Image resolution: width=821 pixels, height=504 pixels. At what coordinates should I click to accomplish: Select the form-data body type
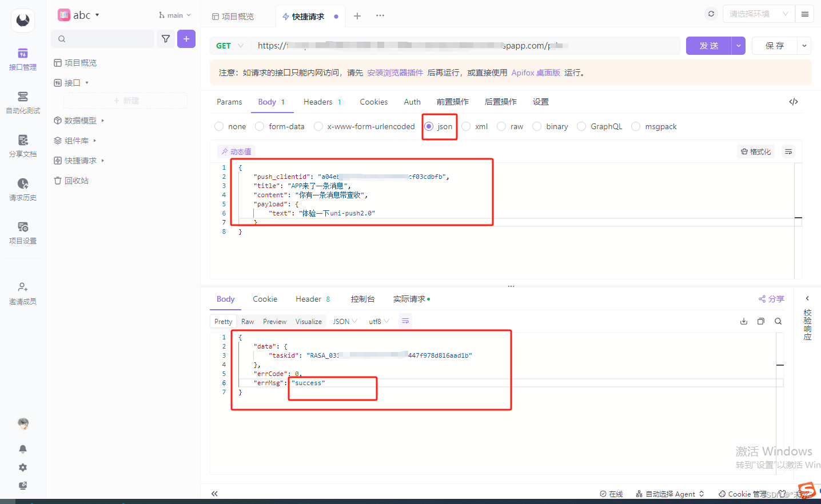[x=261, y=126]
